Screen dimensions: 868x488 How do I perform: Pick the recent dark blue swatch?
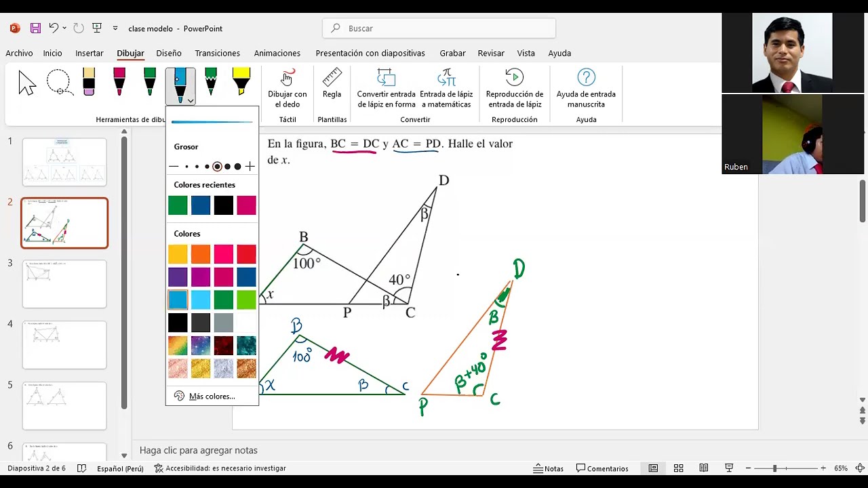(x=201, y=205)
